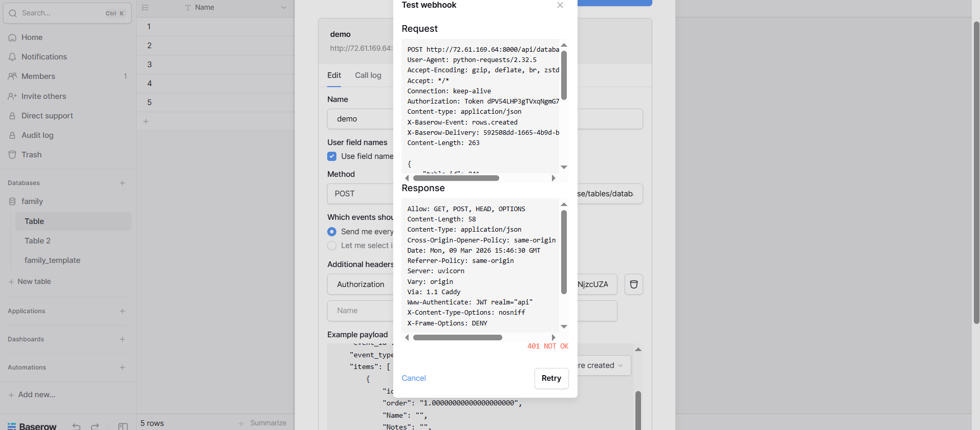Open the Name column dropdown chevron
This screenshot has width=980, height=430.
283,8
